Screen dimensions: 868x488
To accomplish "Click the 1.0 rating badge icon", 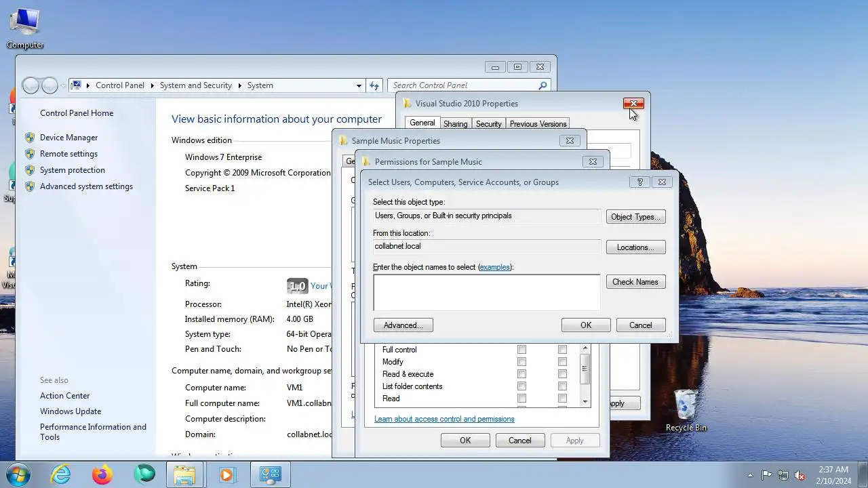I will pos(298,286).
